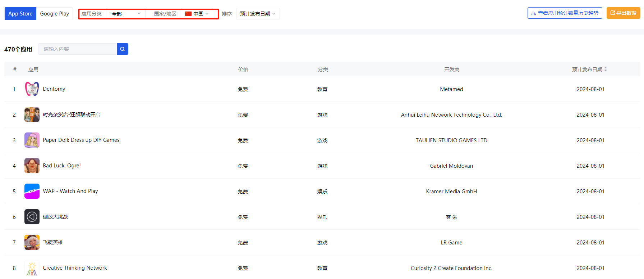The image size is (644, 279).
Task: Open the 倒放大挑战 app icon
Action: click(x=32, y=217)
